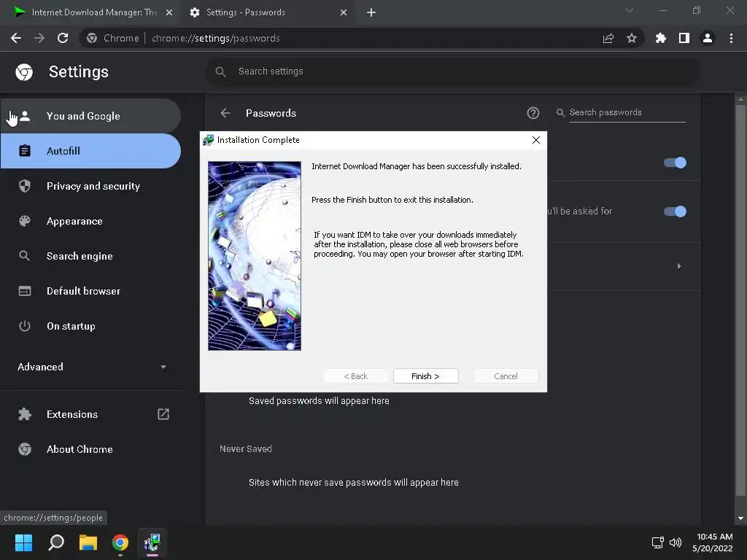This screenshot has width=747, height=560.
Task: Open Extensions from sidebar
Action: coord(90,414)
